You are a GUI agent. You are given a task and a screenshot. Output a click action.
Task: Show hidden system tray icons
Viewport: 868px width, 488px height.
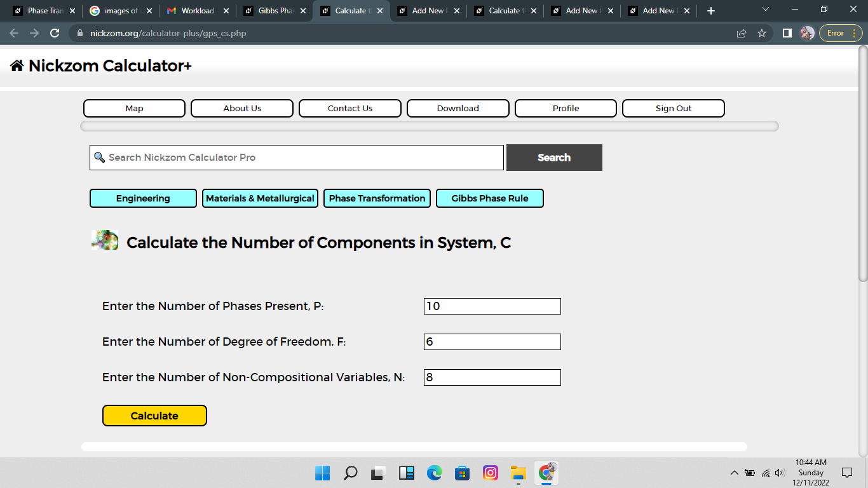735,473
